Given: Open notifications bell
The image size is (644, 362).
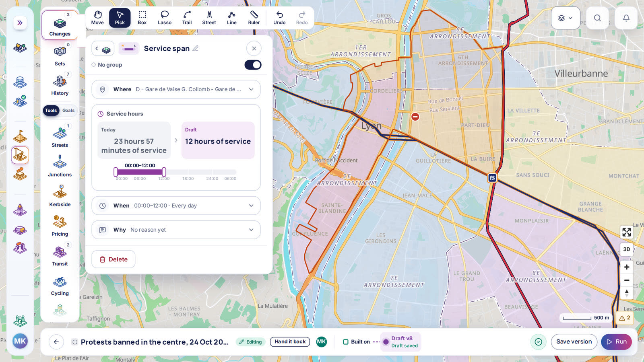Looking at the screenshot, I should click(626, 18).
